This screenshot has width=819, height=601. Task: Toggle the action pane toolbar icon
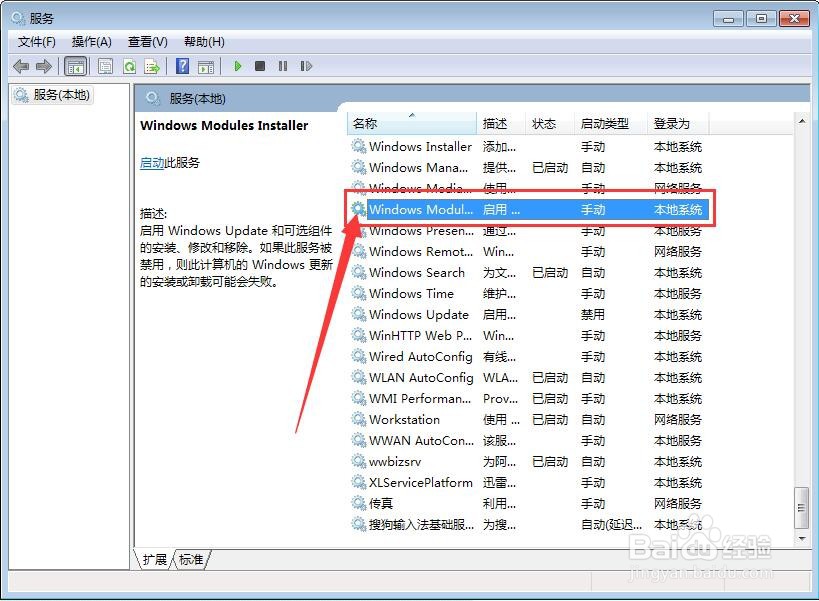[206, 66]
